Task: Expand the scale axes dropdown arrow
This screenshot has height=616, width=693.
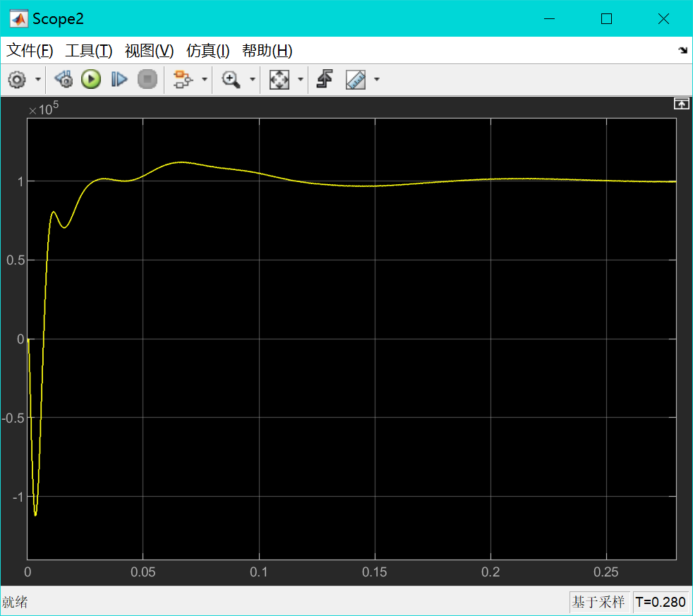Action: tap(301, 80)
